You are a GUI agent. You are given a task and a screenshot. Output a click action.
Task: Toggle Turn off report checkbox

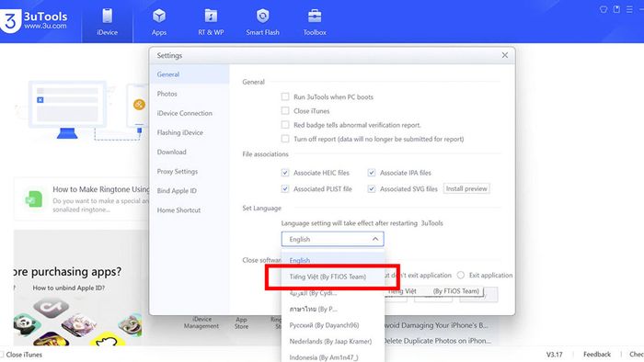[x=285, y=139]
